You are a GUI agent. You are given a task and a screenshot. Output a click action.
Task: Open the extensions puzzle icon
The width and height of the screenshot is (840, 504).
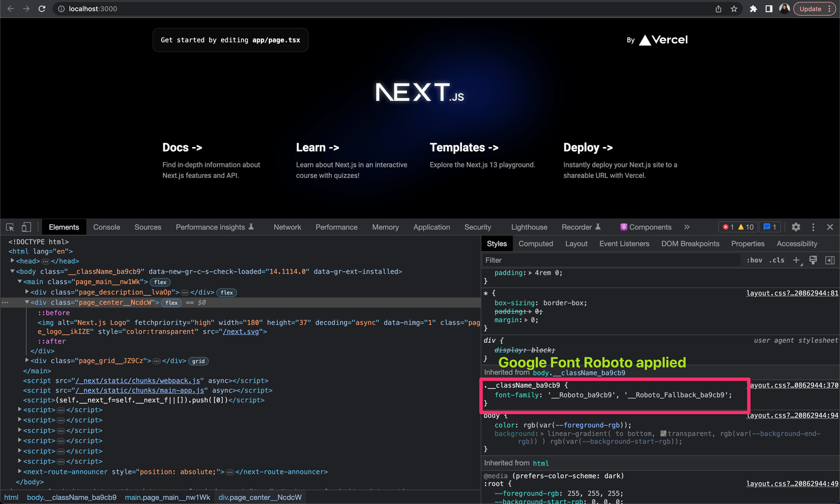753,9
